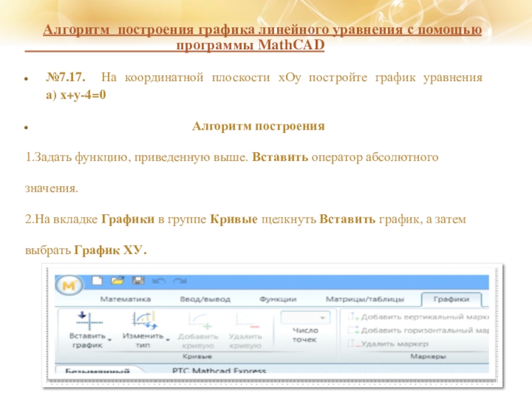This screenshot has height=399, width=532.
Task: Click the №7.17 exercise number
Action: point(65,77)
